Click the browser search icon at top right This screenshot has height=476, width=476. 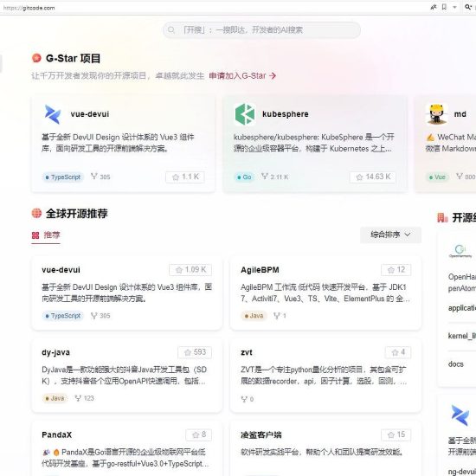pos(468,7)
